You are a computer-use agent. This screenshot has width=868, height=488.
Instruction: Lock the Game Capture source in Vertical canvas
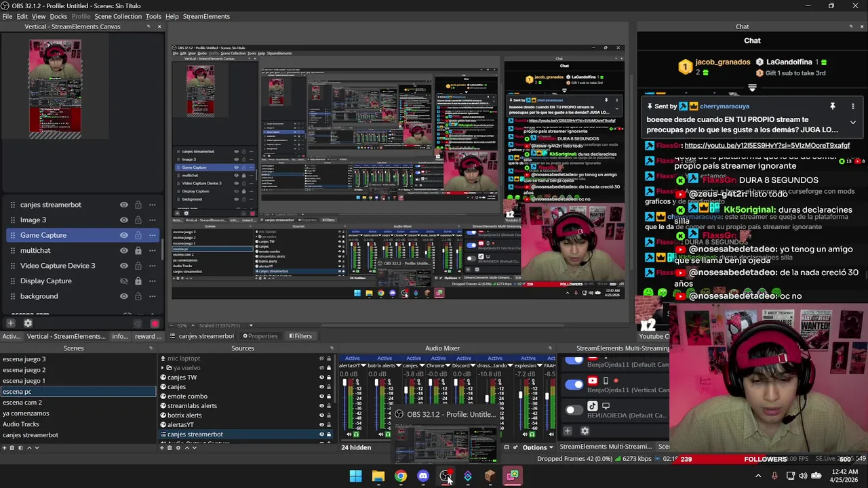coord(138,235)
